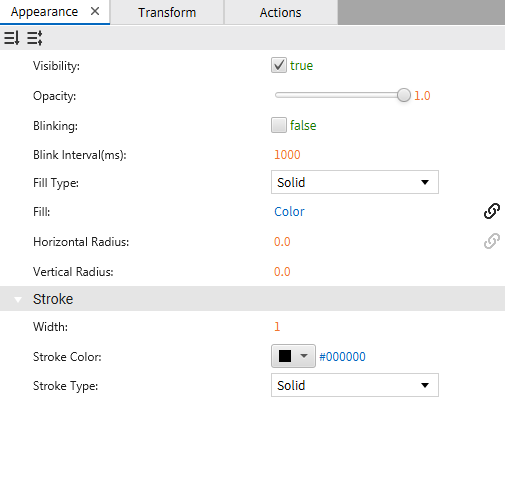Viewport: 505px width, 481px height.
Task: Click the Vertical Radius value 0.0
Action: point(282,272)
